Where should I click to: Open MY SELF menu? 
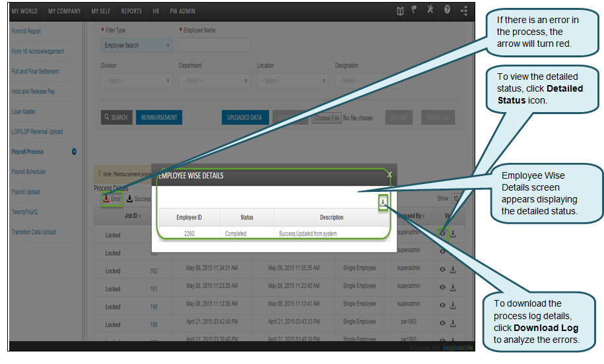[101, 11]
